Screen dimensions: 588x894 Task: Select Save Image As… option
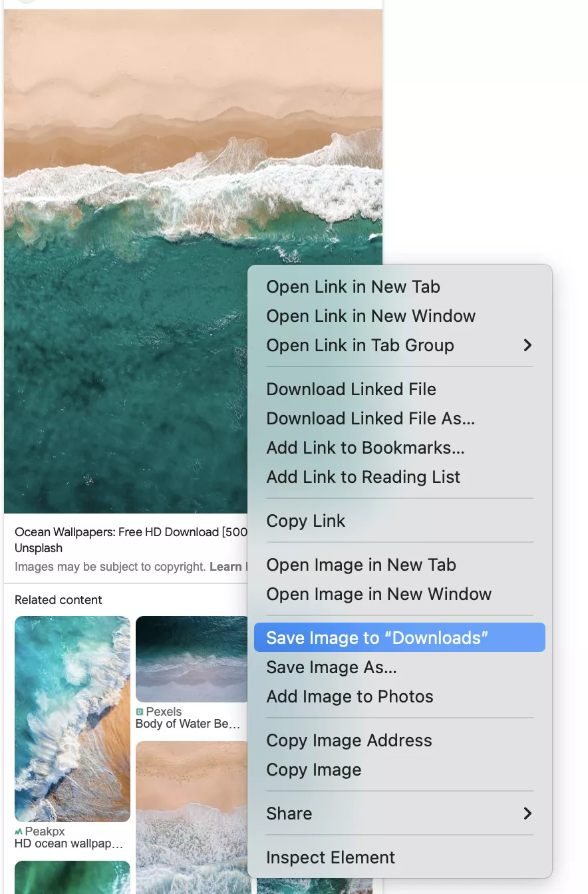331,667
